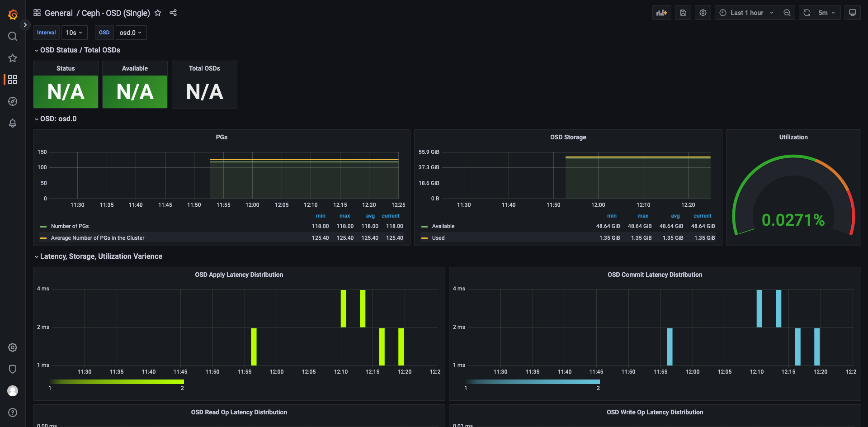Open the Explore compass icon

click(x=13, y=101)
